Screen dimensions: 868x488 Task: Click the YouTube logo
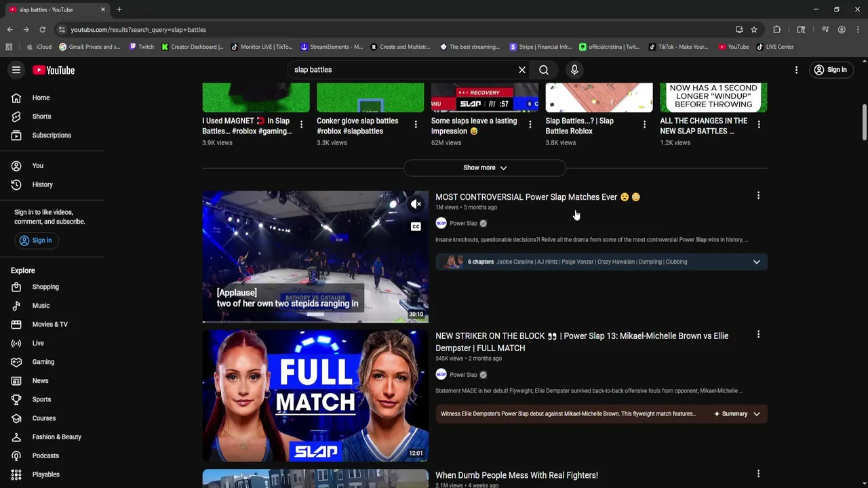54,70
